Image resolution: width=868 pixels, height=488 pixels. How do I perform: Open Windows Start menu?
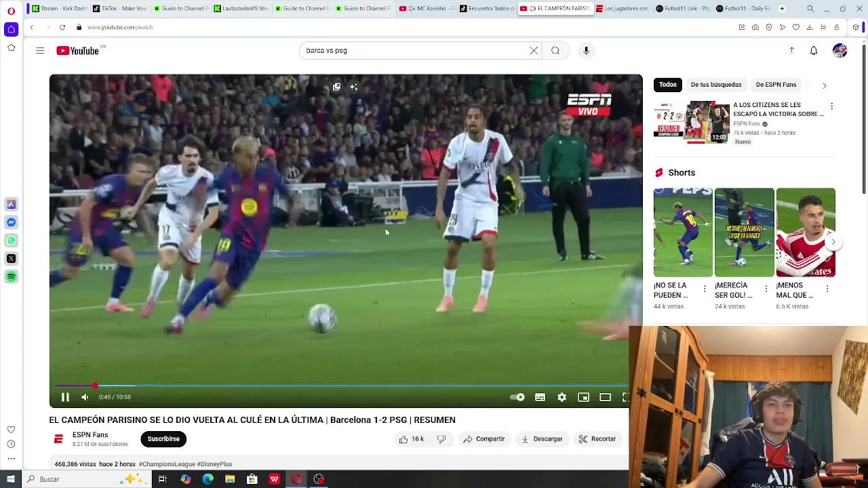[x=11, y=479]
